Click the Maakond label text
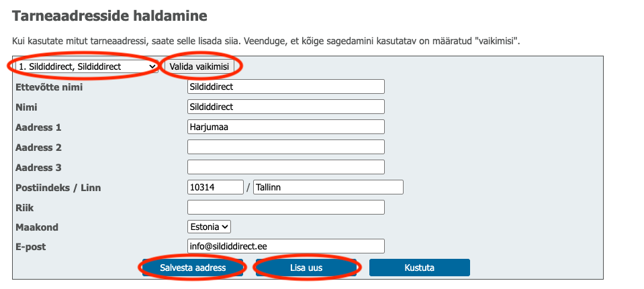Screen dimensions: 644x289 point(38,227)
